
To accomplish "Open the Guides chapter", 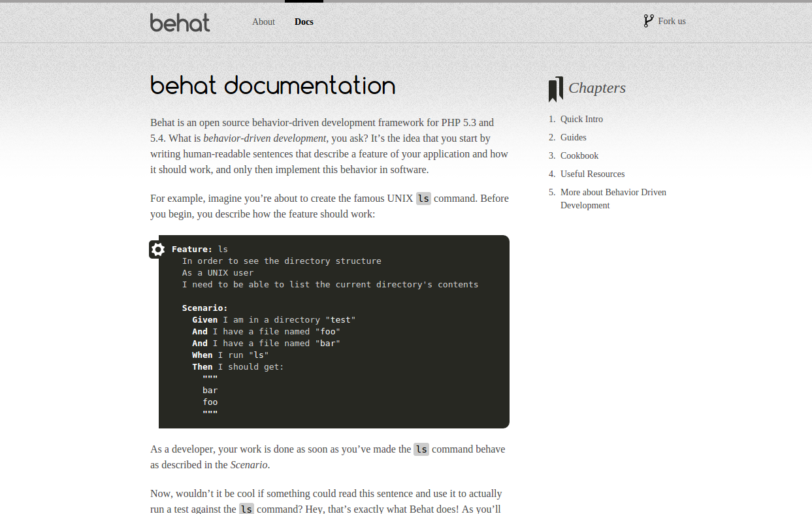I will [x=574, y=137].
